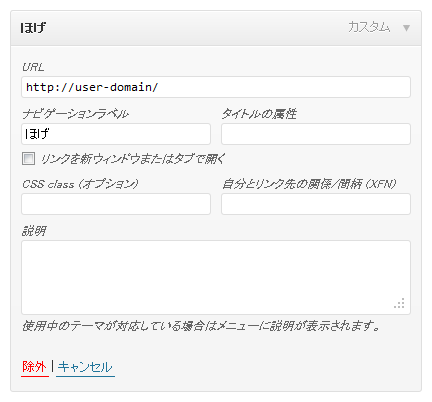
Task: Click the checkbox label text for new window
Action: click(x=133, y=159)
